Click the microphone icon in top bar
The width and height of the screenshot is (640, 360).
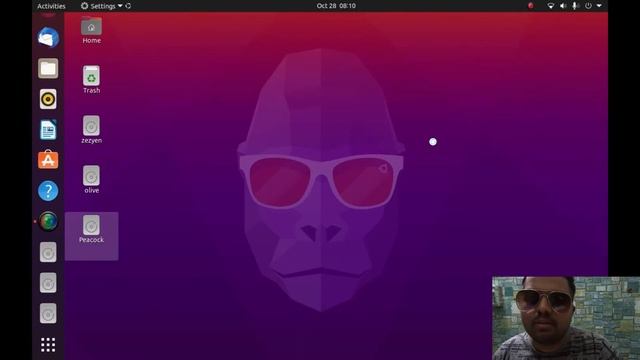[575, 6]
